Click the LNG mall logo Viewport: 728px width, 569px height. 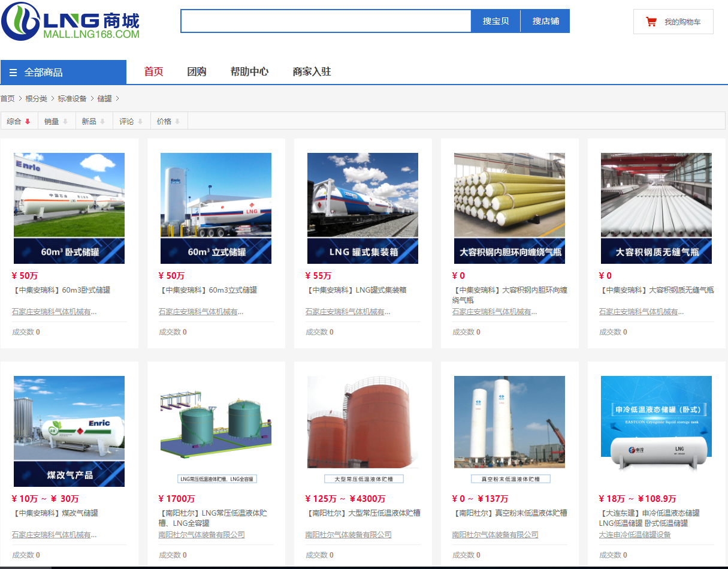pos(70,22)
